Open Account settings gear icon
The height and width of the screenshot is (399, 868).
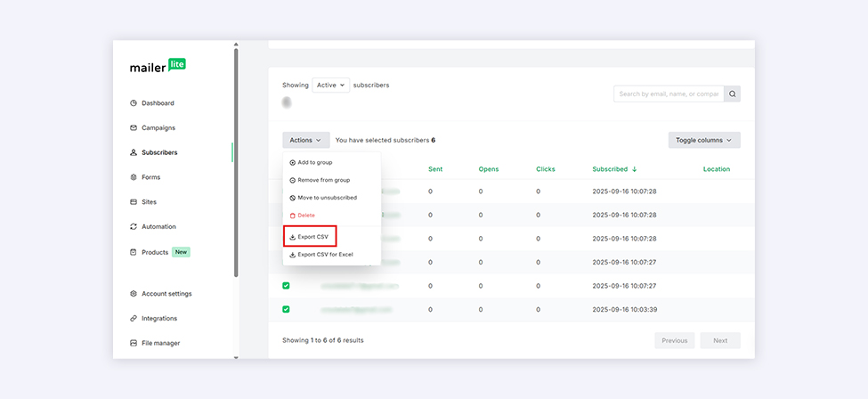tap(134, 294)
